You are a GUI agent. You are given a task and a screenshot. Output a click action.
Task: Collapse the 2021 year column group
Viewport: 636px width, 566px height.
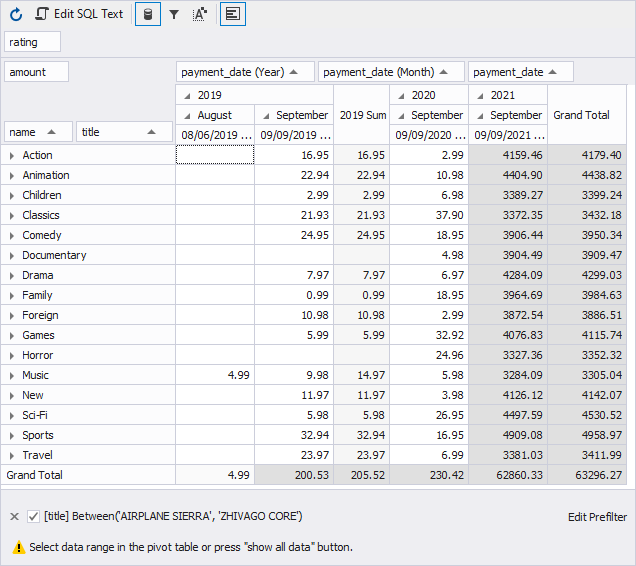(x=481, y=95)
